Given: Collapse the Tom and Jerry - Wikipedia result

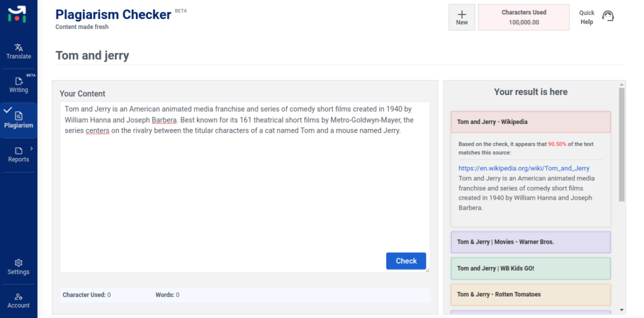Looking at the screenshot, I should pyautogui.click(x=531, y=122).
